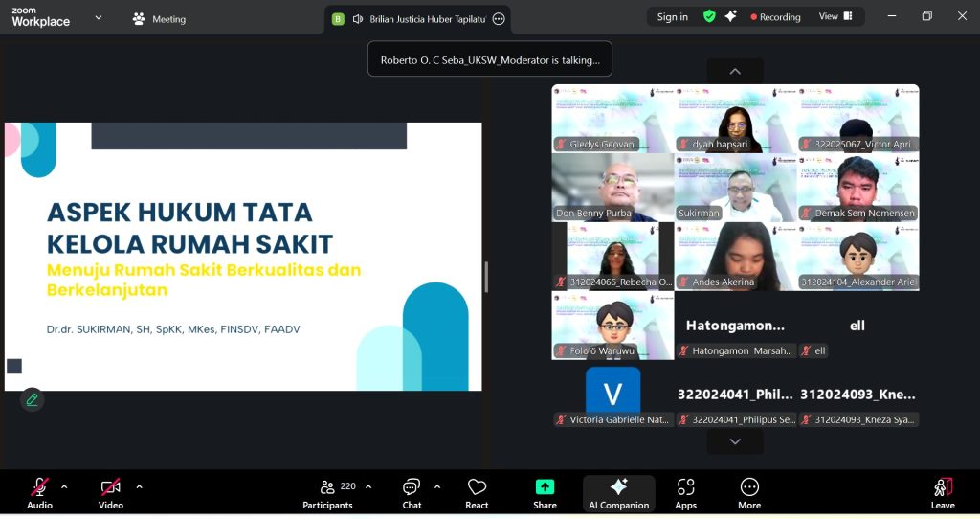Click muted mic icon on Hatongamon Marsah
Image resolution: width=980 pixels, height=519 pixels.
pyautogui.click(x=683, y=350)
